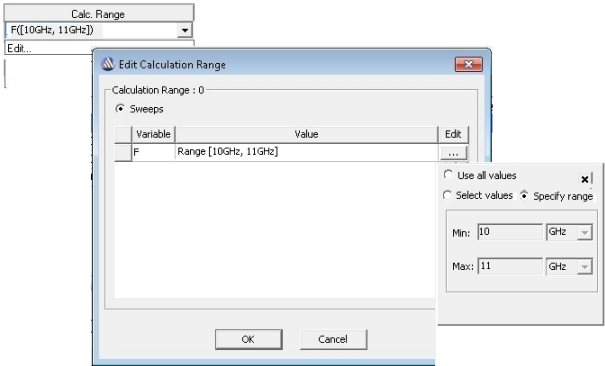This screenshot has height=366, width=605.
Task: Close the range popup with the X icon
Action: pos(585,179)
